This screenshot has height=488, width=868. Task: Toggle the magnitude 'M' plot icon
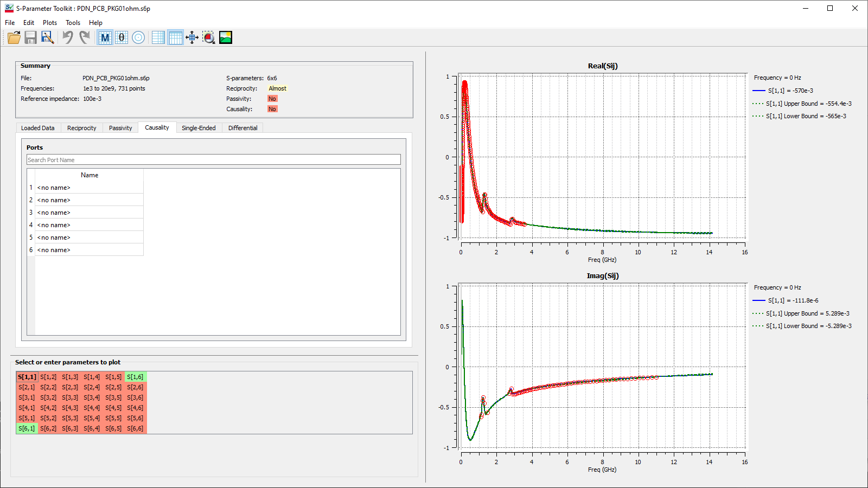[105, 37]
